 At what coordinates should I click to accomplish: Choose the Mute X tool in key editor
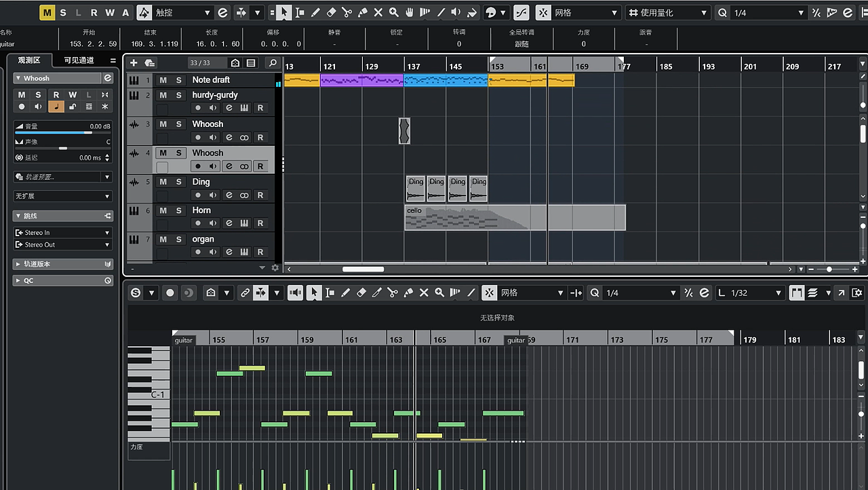pyautogui.click(x=424, y=293)
